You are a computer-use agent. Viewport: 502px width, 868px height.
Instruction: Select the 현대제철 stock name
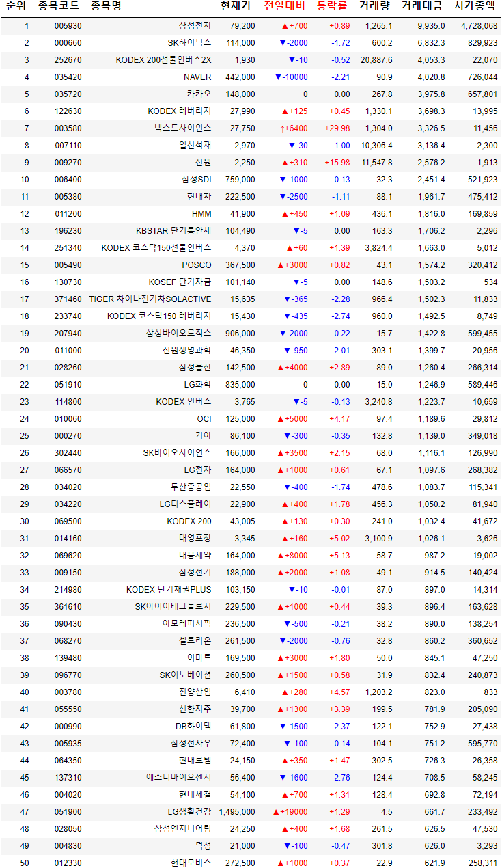pos(195,795)
